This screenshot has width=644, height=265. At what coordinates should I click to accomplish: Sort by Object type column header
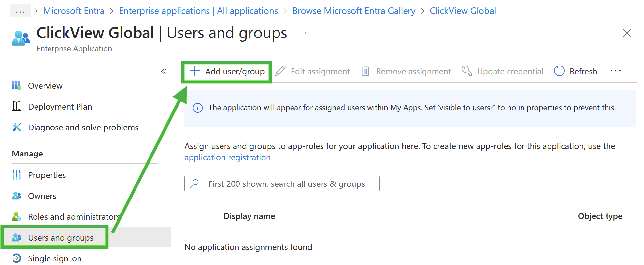point(600,216)
